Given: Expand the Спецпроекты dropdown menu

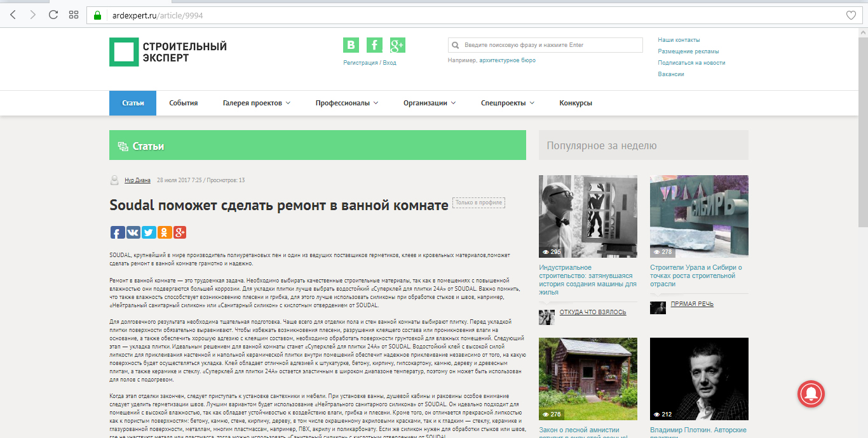Looking at the screenshot, I should (x=508, y=103).
